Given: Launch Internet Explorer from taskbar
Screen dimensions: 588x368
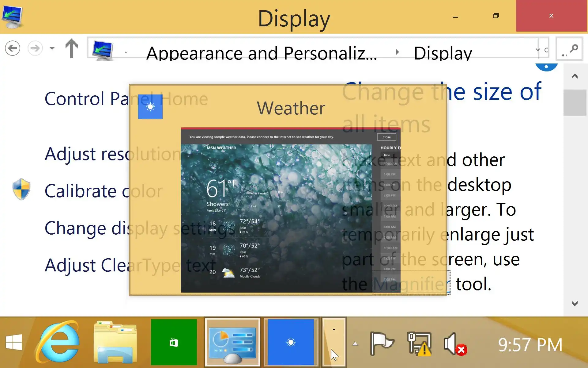Looking at the screenshot, I should pyautogui.click(x=58, y=342).
